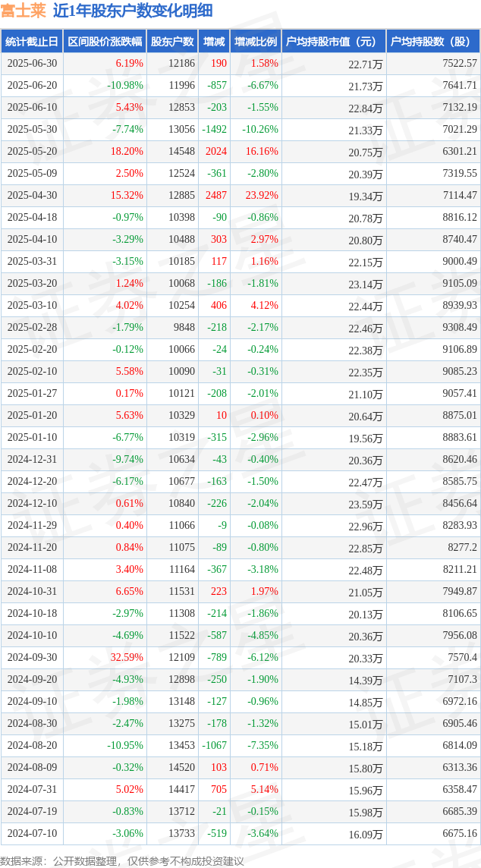Select the 9308.49 shares per holder cell
The height and width of the screenshot is (868, 481).
click(433, 328)
